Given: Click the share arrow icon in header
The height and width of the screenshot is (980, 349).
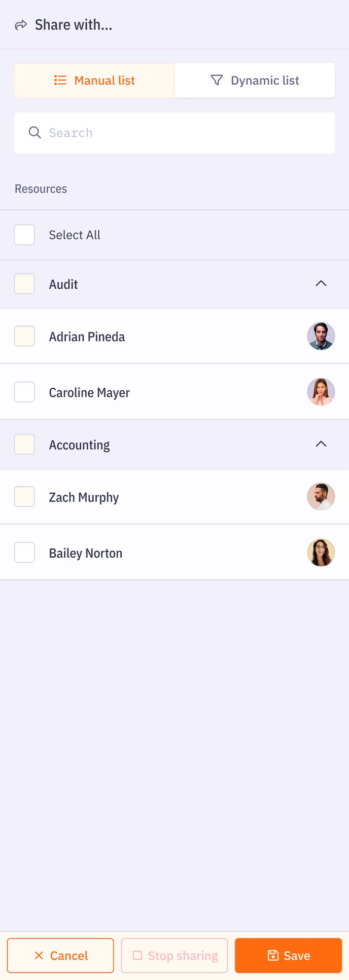Looking at the screenshot, I should (x=21, y=25).
